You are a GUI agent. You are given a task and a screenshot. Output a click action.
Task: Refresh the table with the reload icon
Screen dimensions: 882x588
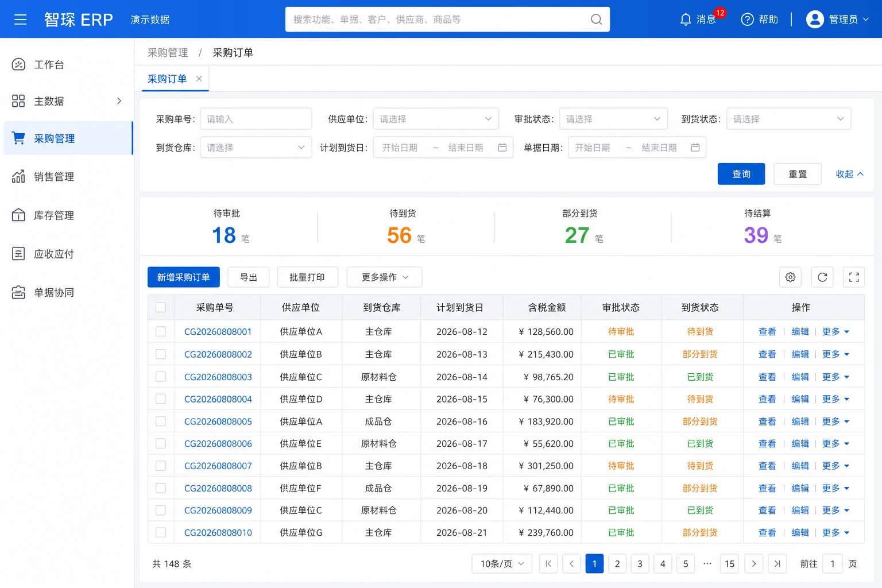822,277
